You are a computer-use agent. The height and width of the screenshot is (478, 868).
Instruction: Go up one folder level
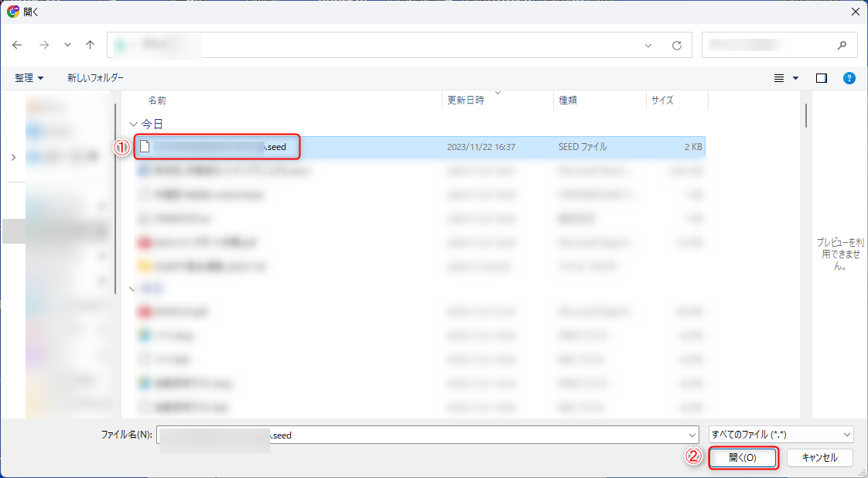click(90, 45)
